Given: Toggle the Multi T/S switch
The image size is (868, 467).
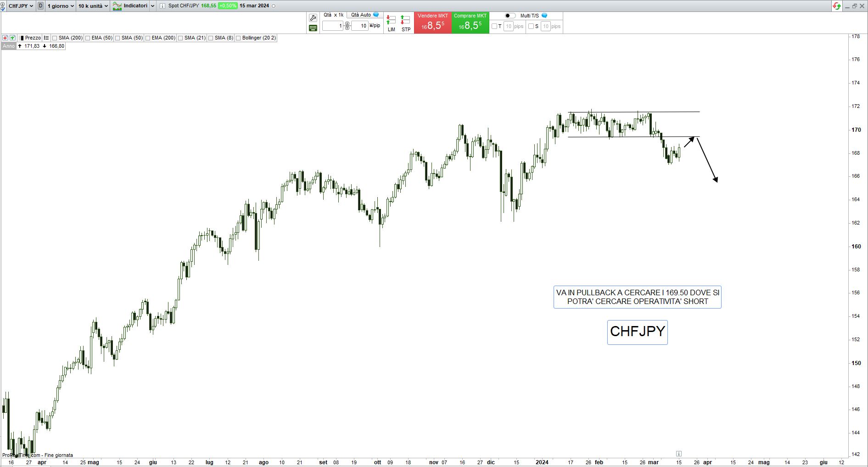Looking at the screenshot, I should tap(510, 16).
